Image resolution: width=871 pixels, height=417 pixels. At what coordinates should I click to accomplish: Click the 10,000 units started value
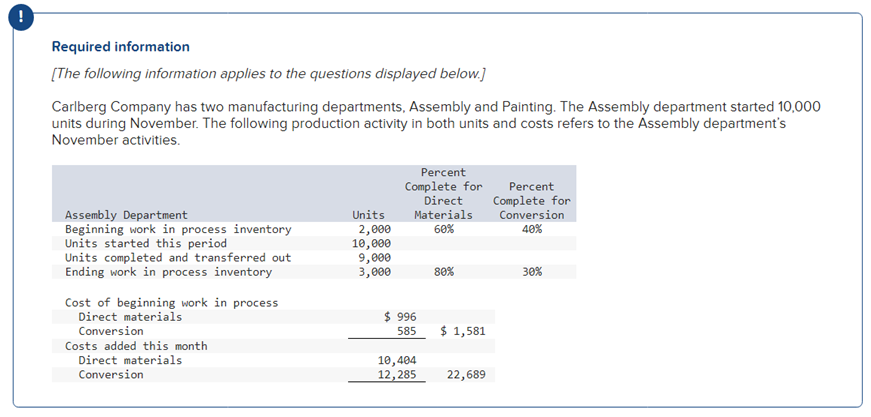click(372, 244)
